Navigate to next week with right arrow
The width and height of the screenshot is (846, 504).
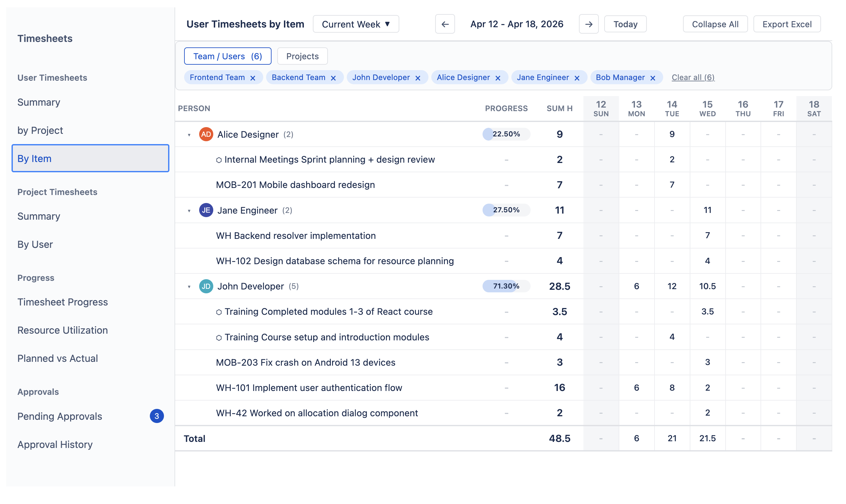(x=589, y=24)
